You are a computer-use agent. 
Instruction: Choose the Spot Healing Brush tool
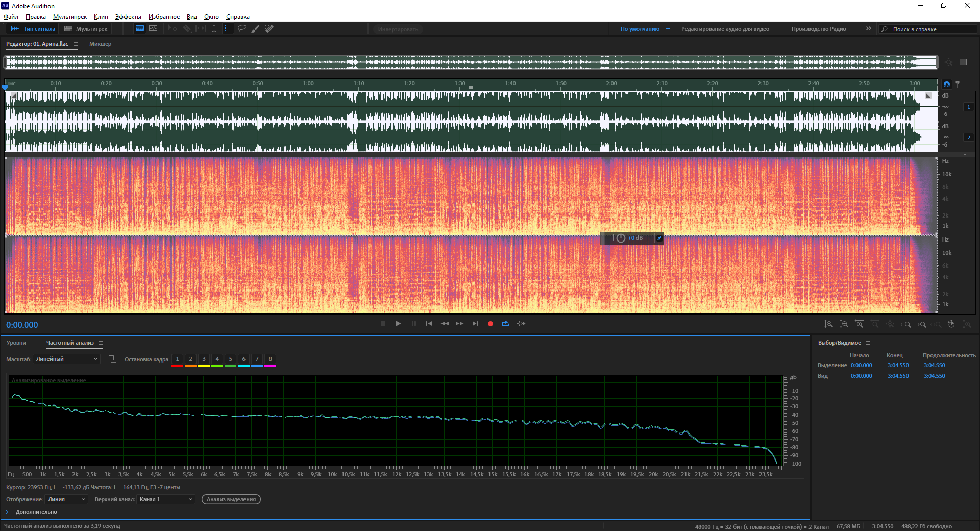pyautogui.click(x=269, y=29)
